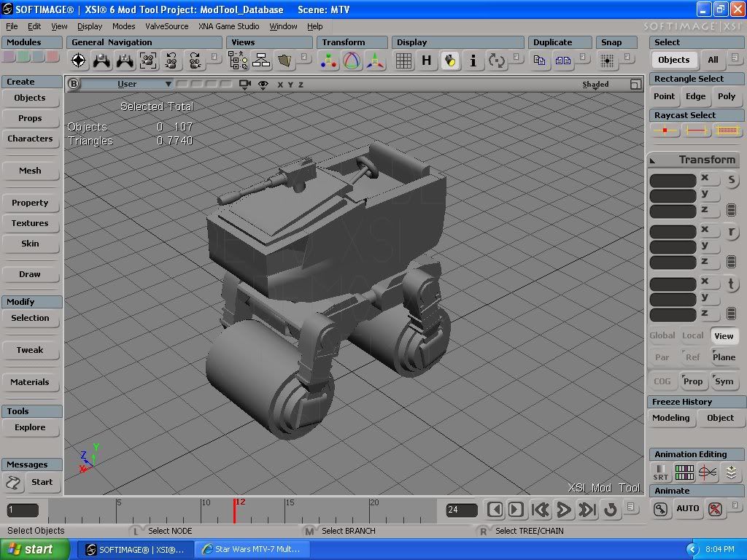Toggle AUTO key mode
This screenshot has height=560, width=747.
[x=687, y=508]
